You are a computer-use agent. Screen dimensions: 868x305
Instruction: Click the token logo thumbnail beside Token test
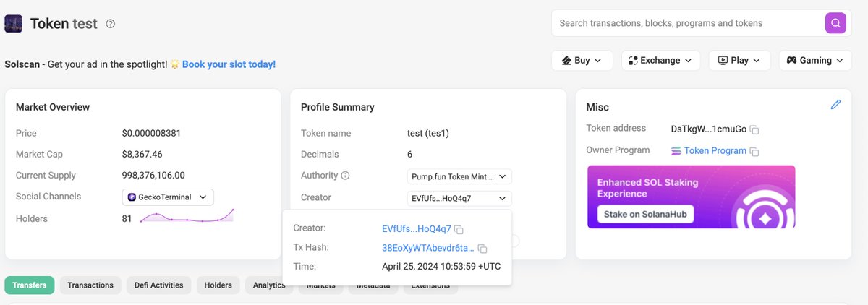13,24
